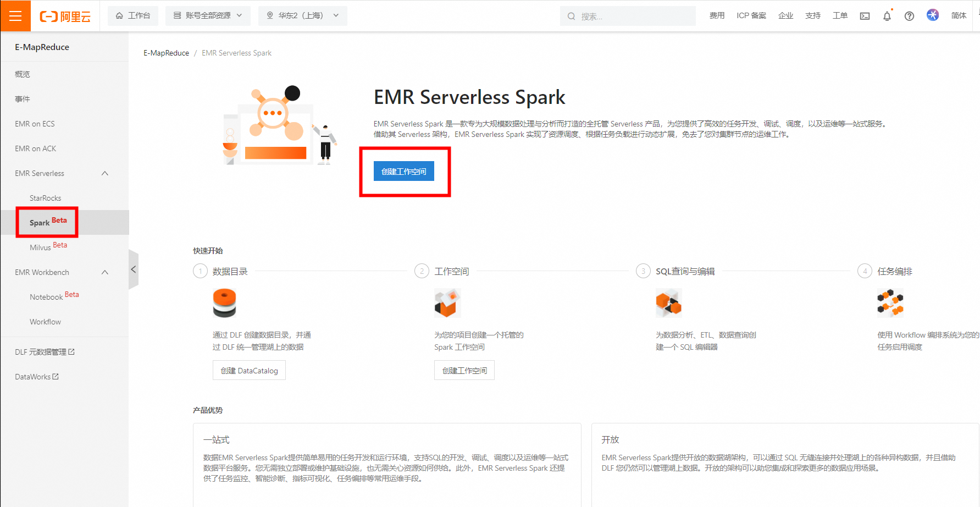Collapse the sidebar with the chevron handle

point(134,269)
